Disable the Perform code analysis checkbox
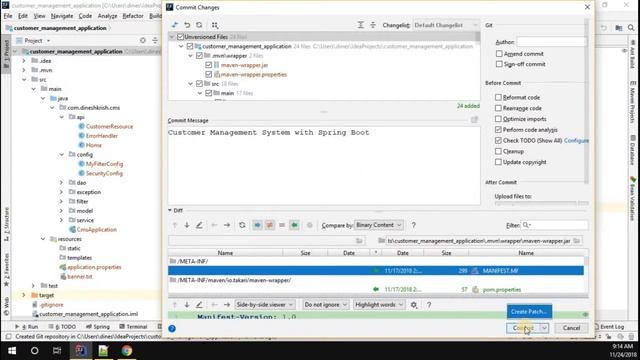The width and height of the screenshot is (640, 360). click(x=498, y=129)
